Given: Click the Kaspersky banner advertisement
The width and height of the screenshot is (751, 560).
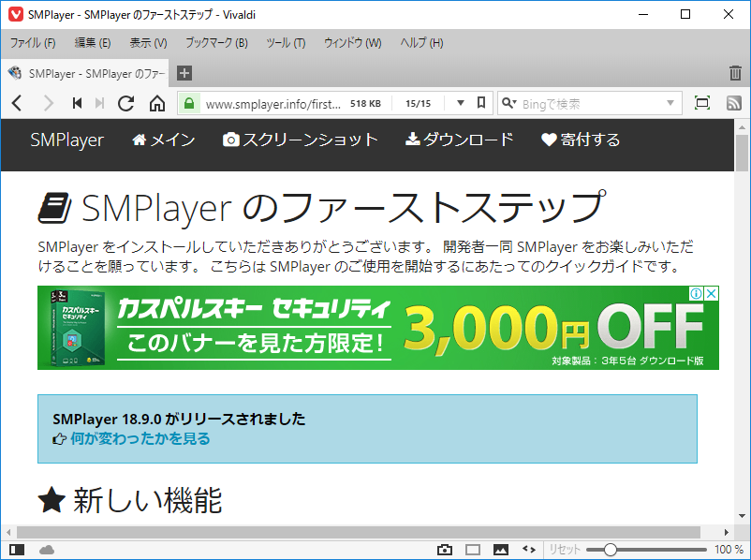Looking at the screenshot, I should (378, 328).
